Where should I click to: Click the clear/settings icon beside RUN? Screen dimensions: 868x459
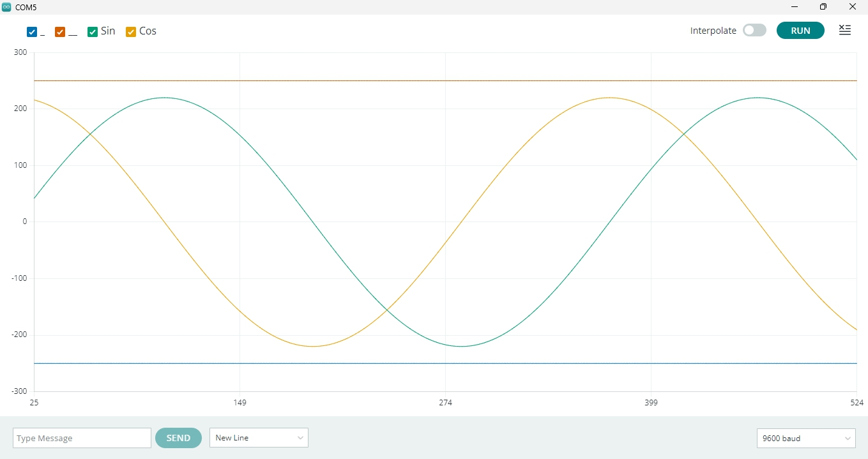(x=844, y=30)
